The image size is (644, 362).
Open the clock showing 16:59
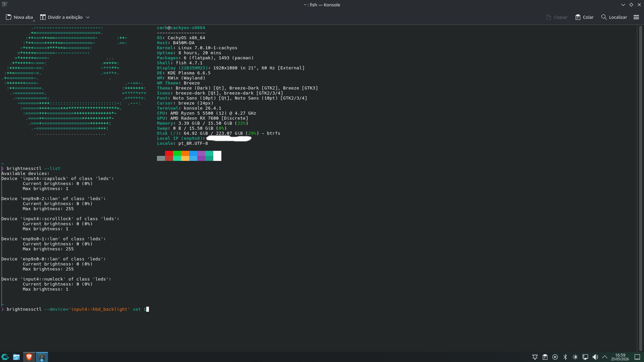[x=620, y=357]
